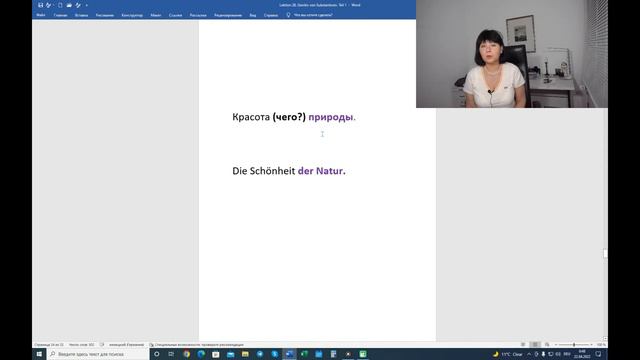Screen dimensions: 640x360
Task: Click 'Die Schönheit' in the document
Action: point(264,171)
